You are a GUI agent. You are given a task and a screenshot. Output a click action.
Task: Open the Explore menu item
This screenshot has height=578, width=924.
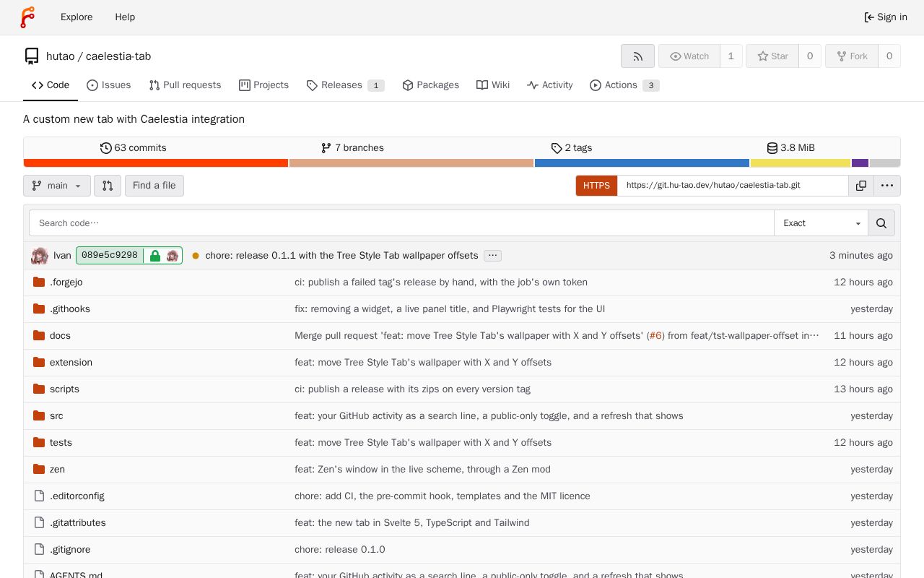point(77,17)
